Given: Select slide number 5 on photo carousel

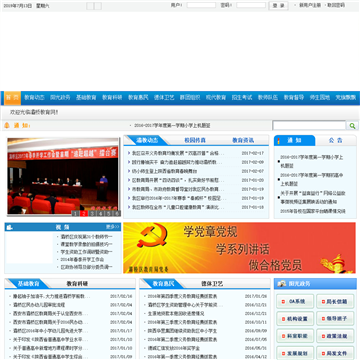Looking at the screenshot, I should click(x=109, y=213).
